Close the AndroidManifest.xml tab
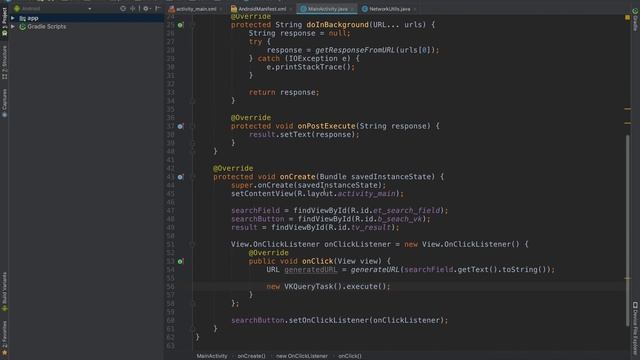 point(291,9)
